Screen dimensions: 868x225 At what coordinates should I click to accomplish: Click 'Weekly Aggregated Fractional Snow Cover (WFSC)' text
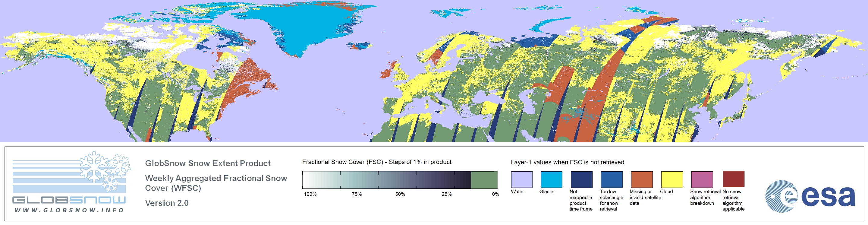216,183
